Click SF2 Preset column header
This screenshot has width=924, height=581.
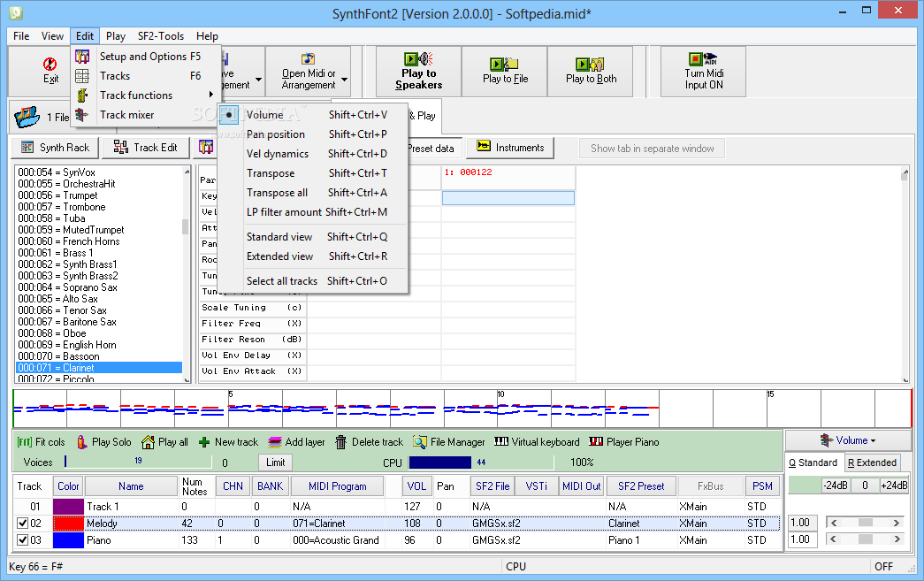click(641, 486)
